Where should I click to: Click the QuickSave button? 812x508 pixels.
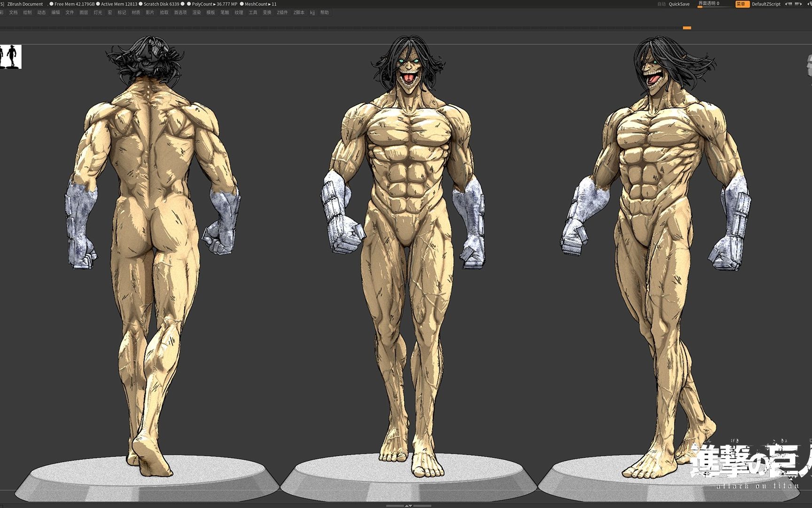point(679,4)
